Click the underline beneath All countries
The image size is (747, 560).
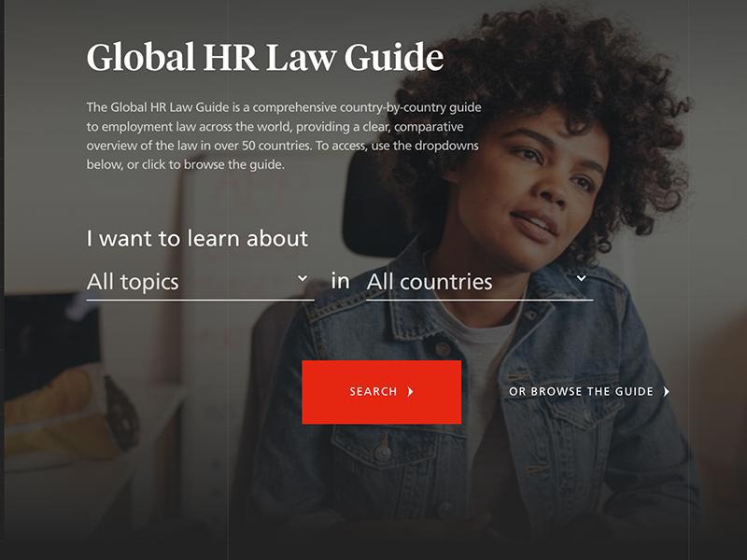pyautogui.click(x=479, y=301)
